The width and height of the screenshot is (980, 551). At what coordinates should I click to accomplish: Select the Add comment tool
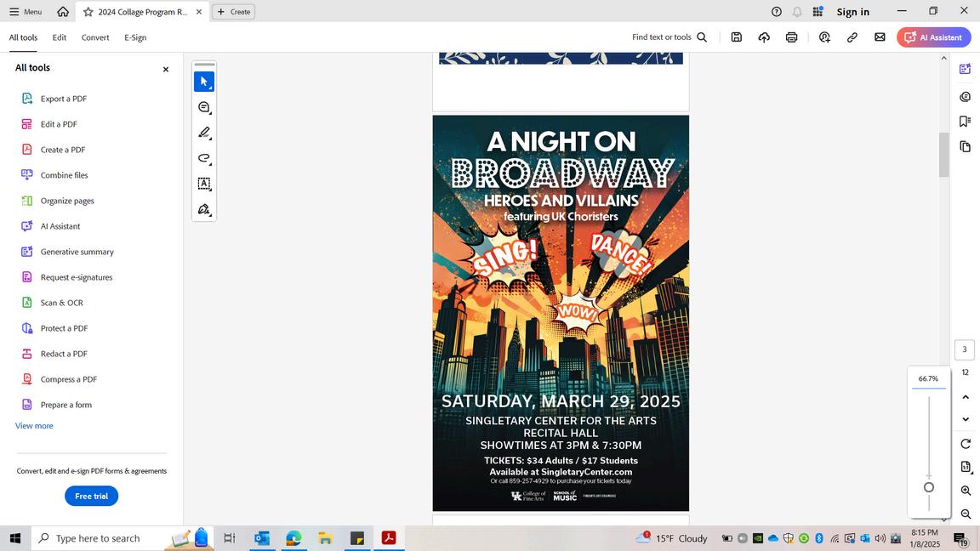coord(204,107)
